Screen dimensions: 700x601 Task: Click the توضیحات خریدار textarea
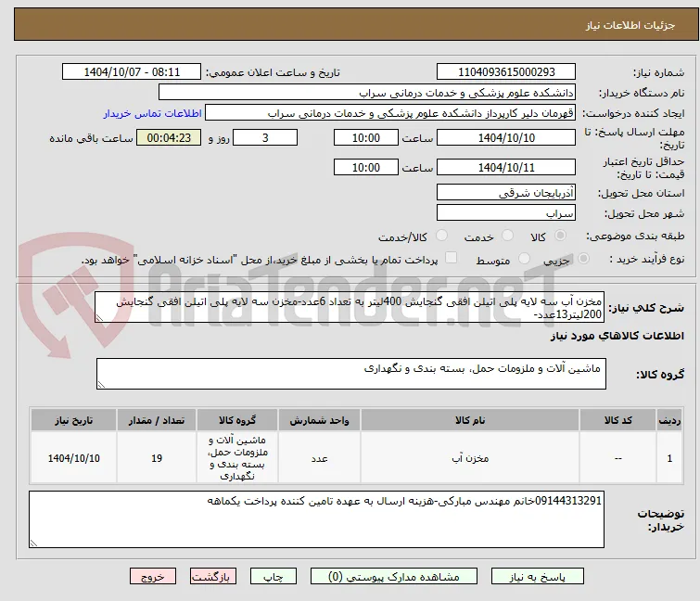[316, 519]
